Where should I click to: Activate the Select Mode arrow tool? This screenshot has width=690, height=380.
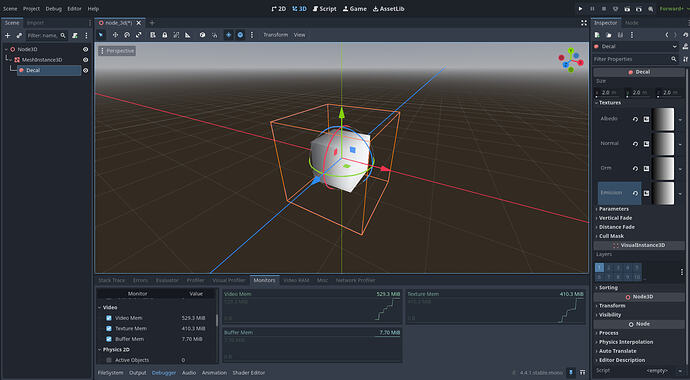tap(101, 35)
